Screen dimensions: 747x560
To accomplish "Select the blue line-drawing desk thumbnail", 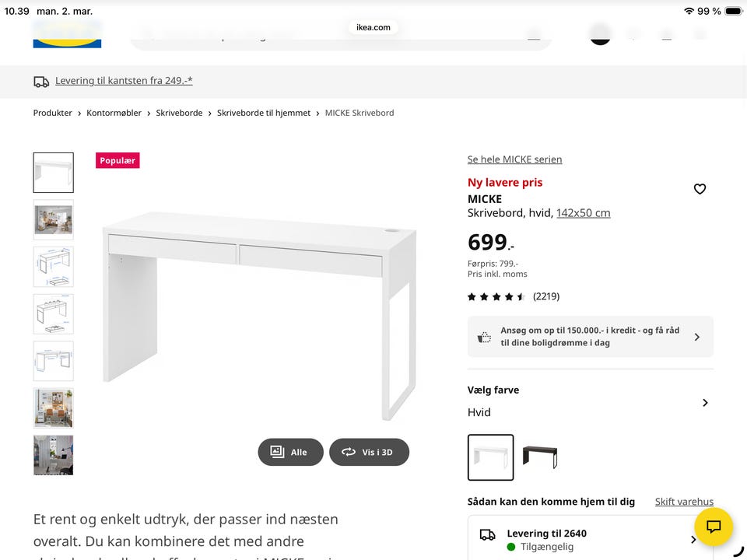I will pyautogui.click(x=53, y=266).
